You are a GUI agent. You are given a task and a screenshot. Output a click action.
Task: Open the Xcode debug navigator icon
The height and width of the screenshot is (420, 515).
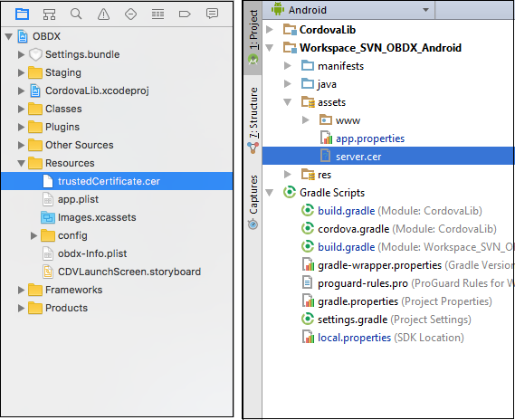158,14
